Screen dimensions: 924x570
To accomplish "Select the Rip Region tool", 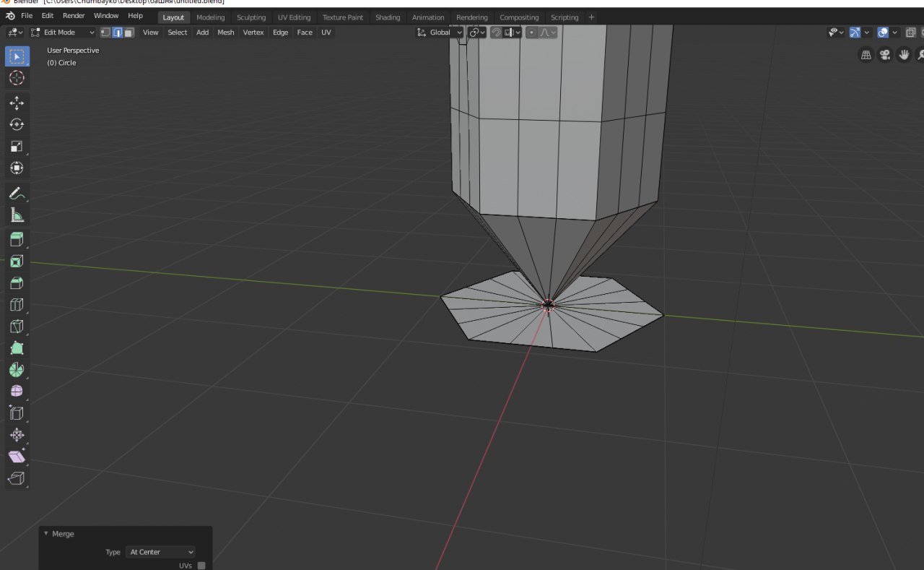I will (x=17, y=478).
